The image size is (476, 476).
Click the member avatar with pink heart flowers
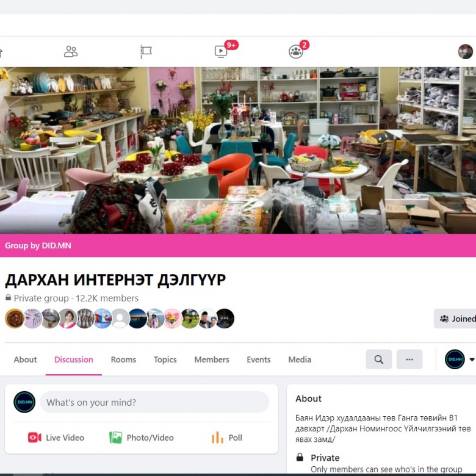172,319
